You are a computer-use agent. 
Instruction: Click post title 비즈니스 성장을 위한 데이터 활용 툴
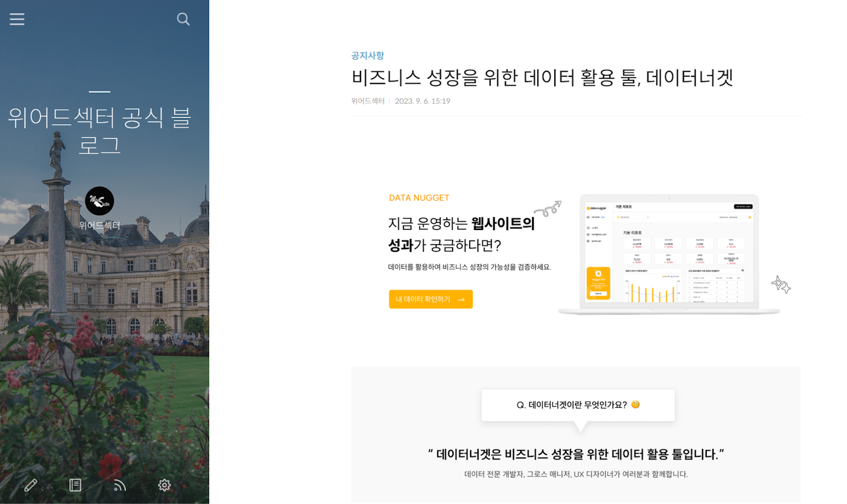(542, 78)
